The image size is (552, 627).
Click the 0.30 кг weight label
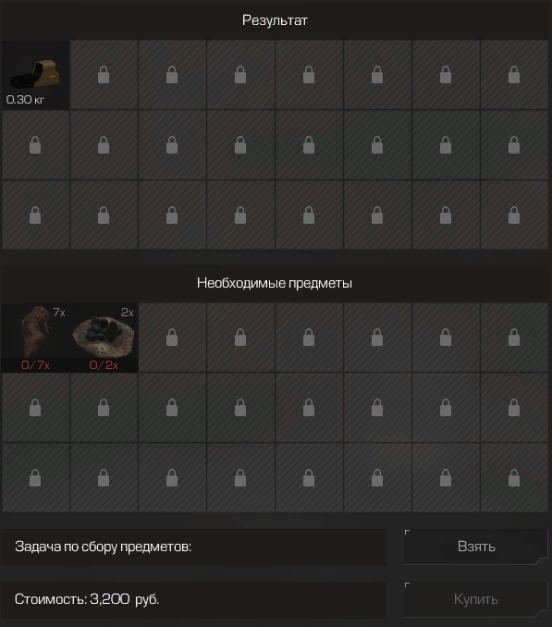25,100
